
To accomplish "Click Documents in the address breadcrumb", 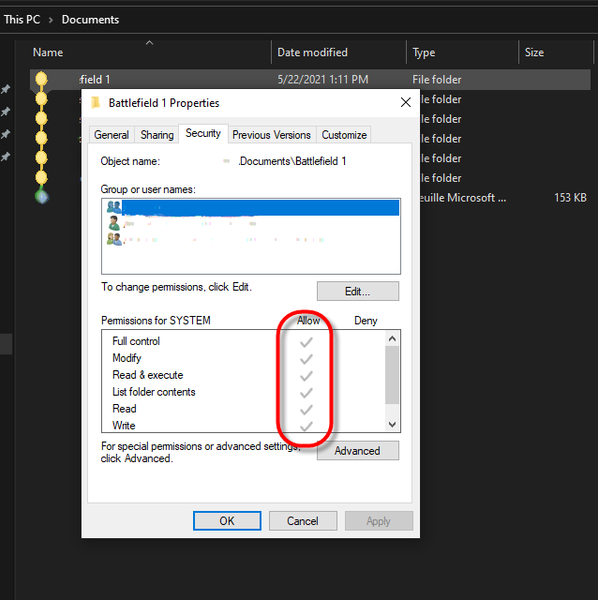I will pyautogui.click(x=90, y=19).
